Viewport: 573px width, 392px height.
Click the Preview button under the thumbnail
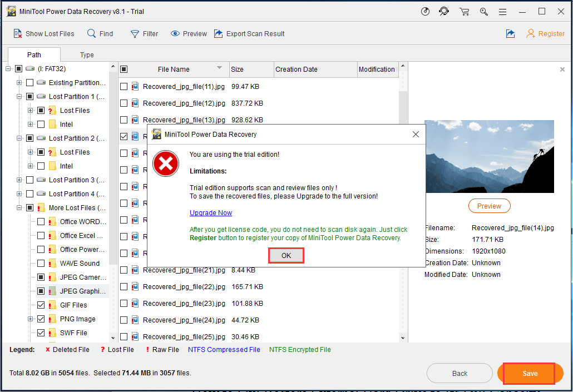489,206
